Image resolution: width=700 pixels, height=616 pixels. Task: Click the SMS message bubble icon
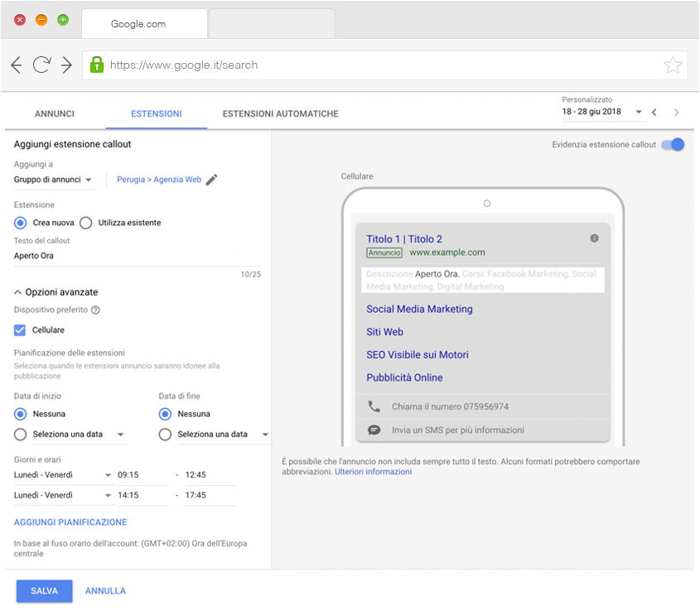[x=374, y=430]
